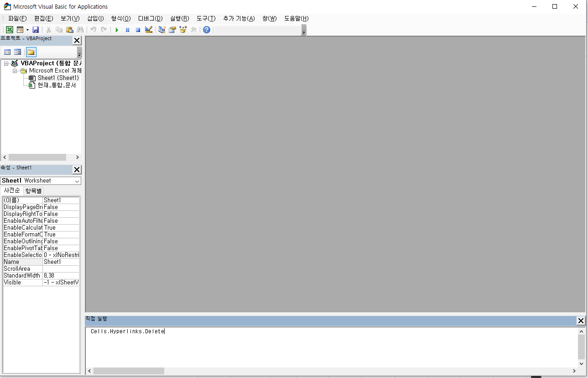
Task: Open the Toolbox icon
Action: point(193,30)
